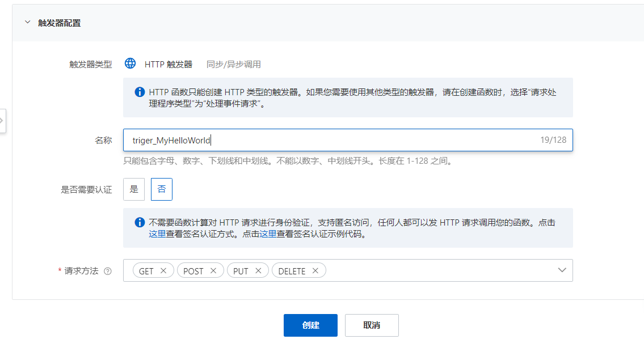Open the request method dropdown
Image resolution: width=644 pixels, height=352 pixels.
click(x=562, y=270)
